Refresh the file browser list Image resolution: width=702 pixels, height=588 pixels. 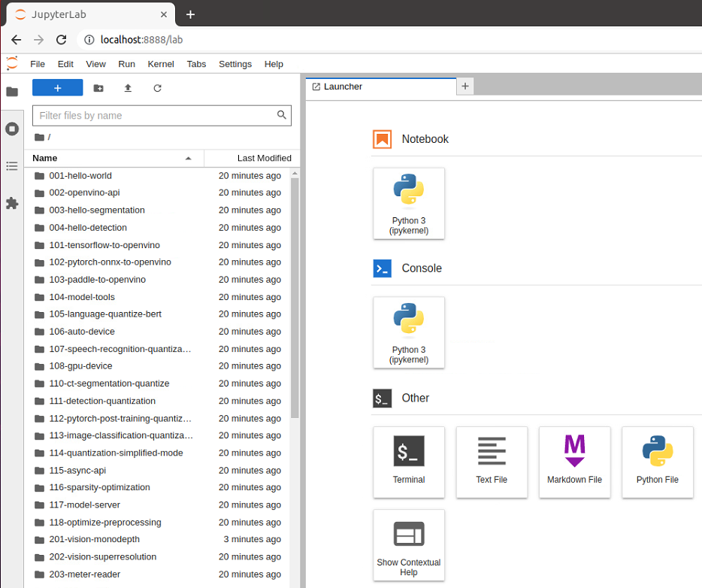(x=157, y=88)
